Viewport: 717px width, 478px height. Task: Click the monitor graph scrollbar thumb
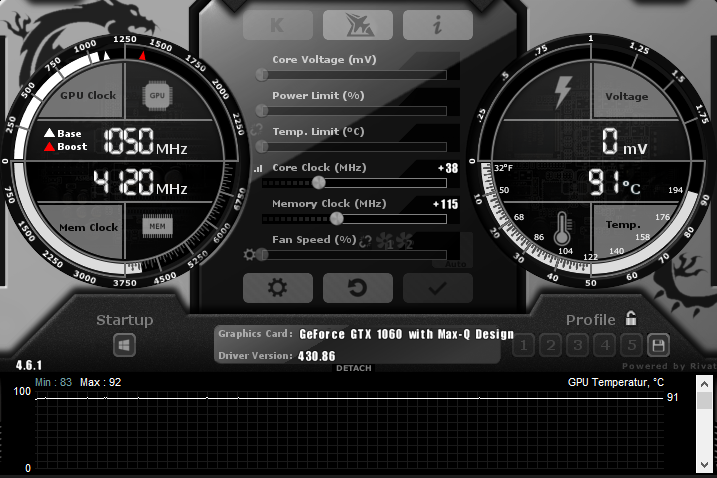pos(704,400)
